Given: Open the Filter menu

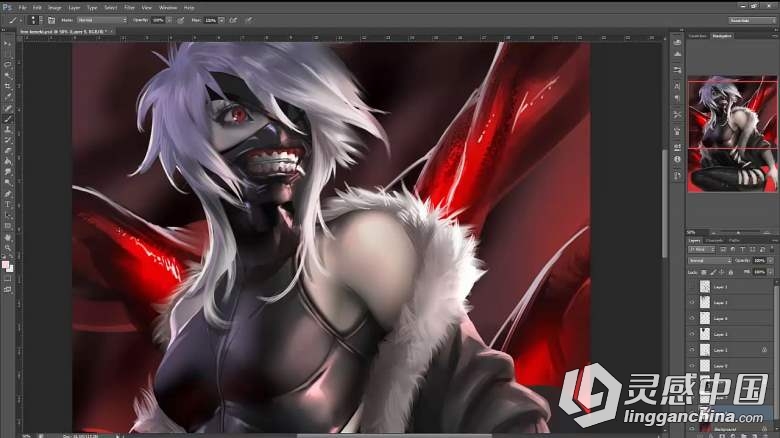Looking at the screenshot, I should [129, 7].
